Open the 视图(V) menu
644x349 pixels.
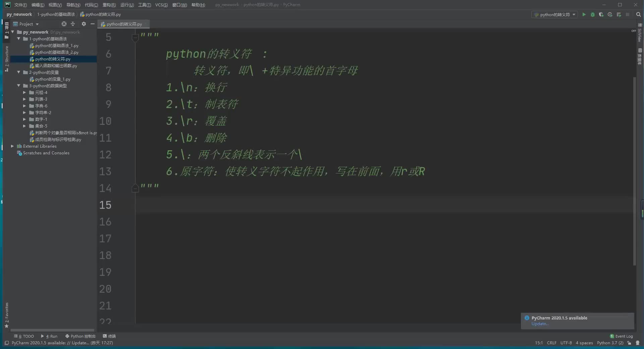point(55,5)
